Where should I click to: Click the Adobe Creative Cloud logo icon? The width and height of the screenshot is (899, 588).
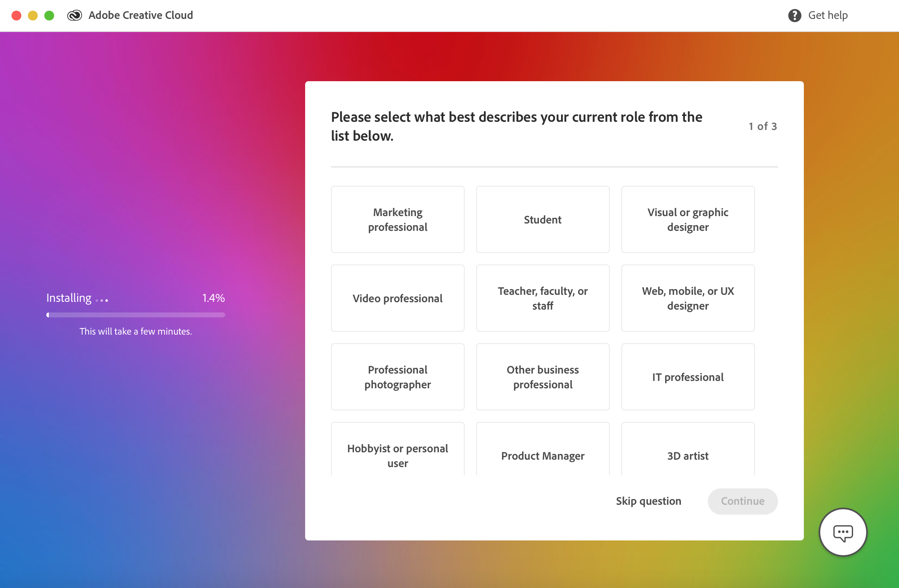tap(75, 16)
